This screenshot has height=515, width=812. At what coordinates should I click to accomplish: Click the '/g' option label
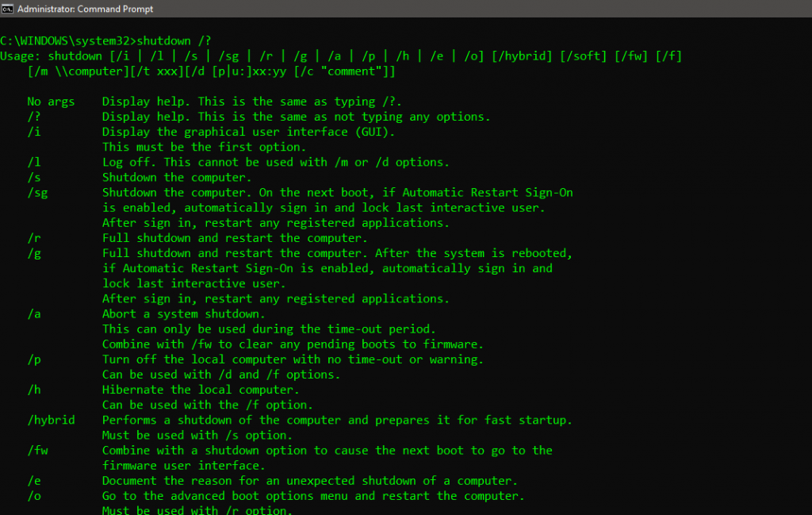pyautogui.click(x=33, y=253)
